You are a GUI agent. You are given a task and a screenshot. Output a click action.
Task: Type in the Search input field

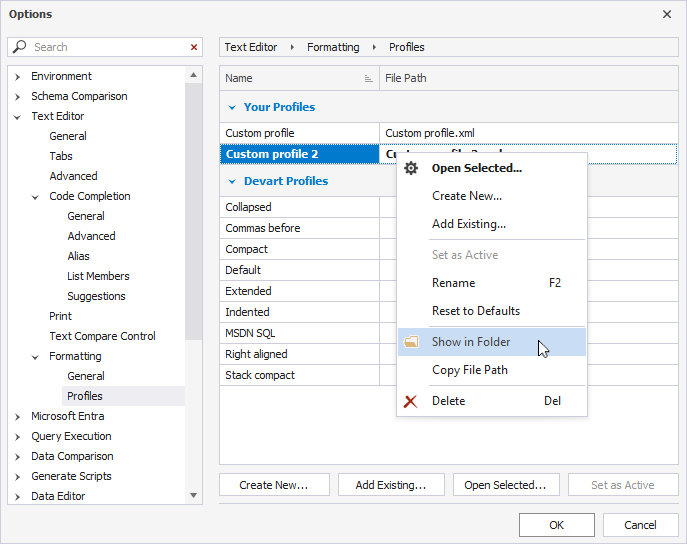click(x=105, y=47)
